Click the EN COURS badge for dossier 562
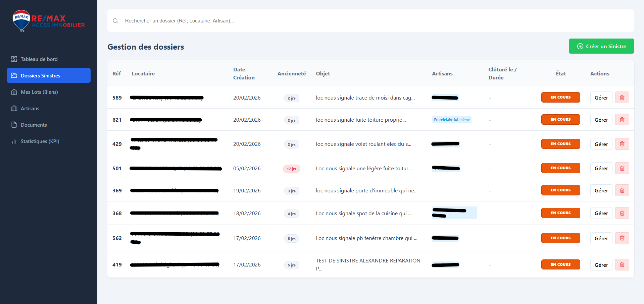This screenshot has height=304, width=644. coord(560,238)
